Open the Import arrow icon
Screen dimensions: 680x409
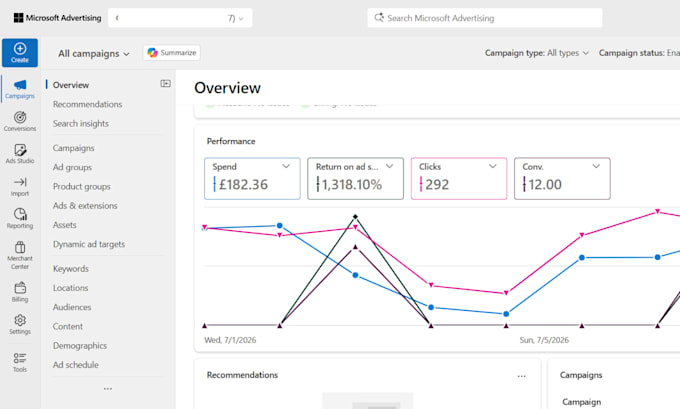point(20,182)
